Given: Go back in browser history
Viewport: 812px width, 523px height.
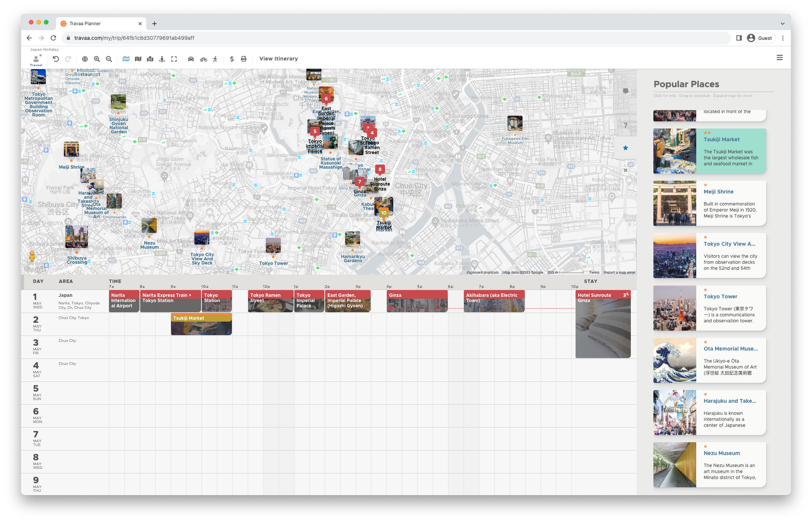Looking at the screenshot, I should [x=29, y=38].
